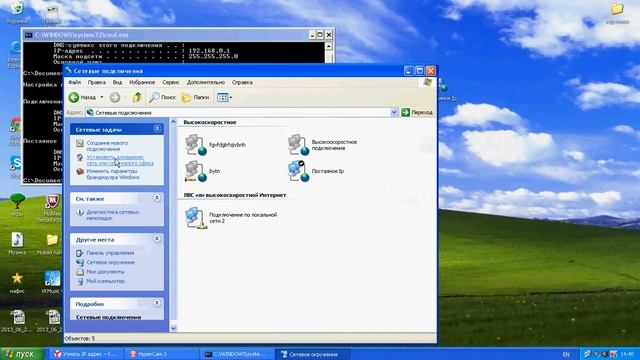
Task: Click the taskbar clock
Action: 627,354
